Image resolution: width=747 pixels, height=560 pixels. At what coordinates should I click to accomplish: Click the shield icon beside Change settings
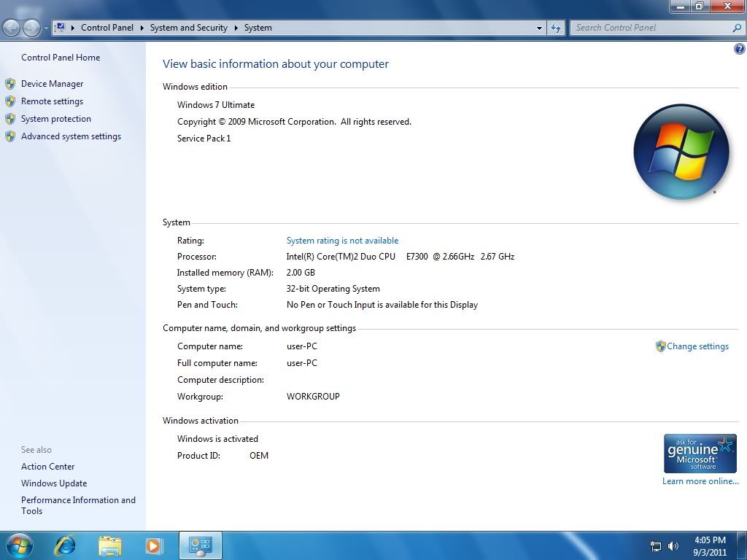point(660,346)
